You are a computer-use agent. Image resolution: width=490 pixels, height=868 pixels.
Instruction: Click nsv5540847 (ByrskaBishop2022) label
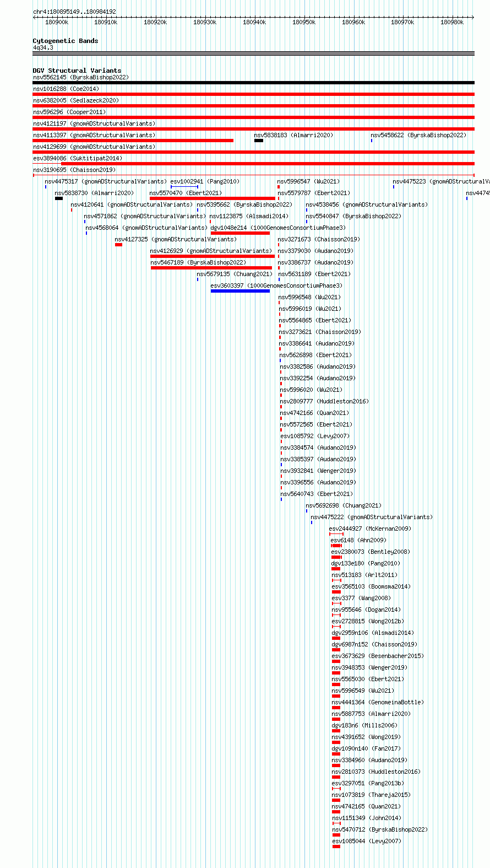pos(353,217)
